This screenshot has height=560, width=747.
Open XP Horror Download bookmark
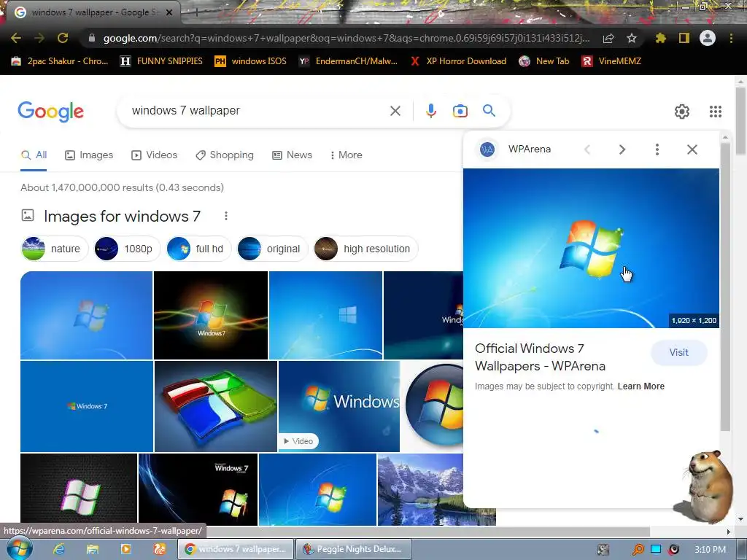(x=458, y=61)
